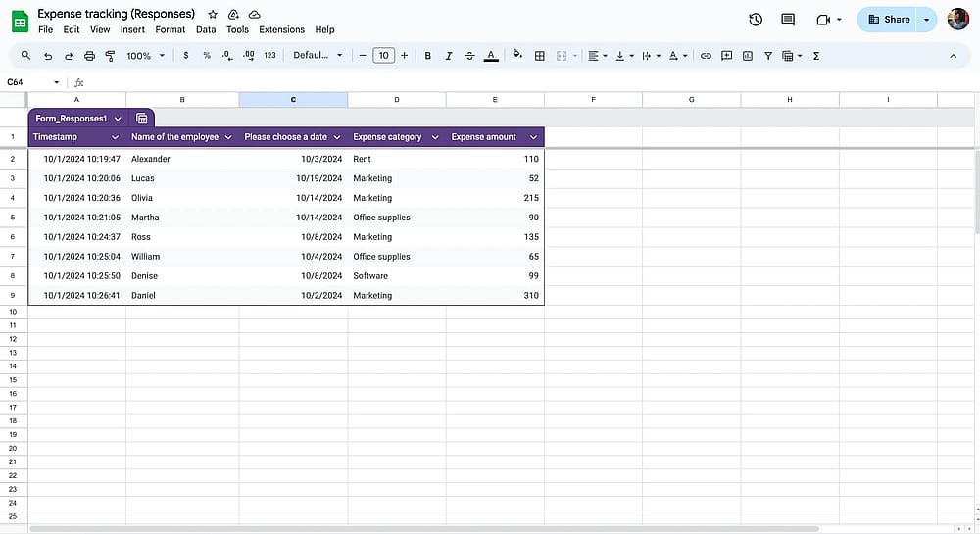The height and width of the screenshot is (534, 980).
Task: Insert a chart
Action: (748, 56)
